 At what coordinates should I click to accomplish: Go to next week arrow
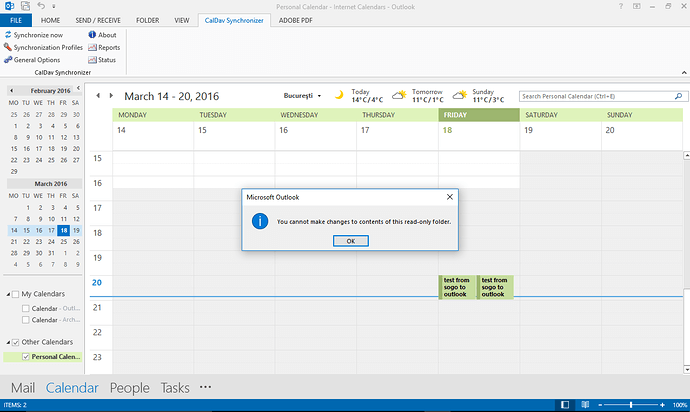click(x=111, y=96)
